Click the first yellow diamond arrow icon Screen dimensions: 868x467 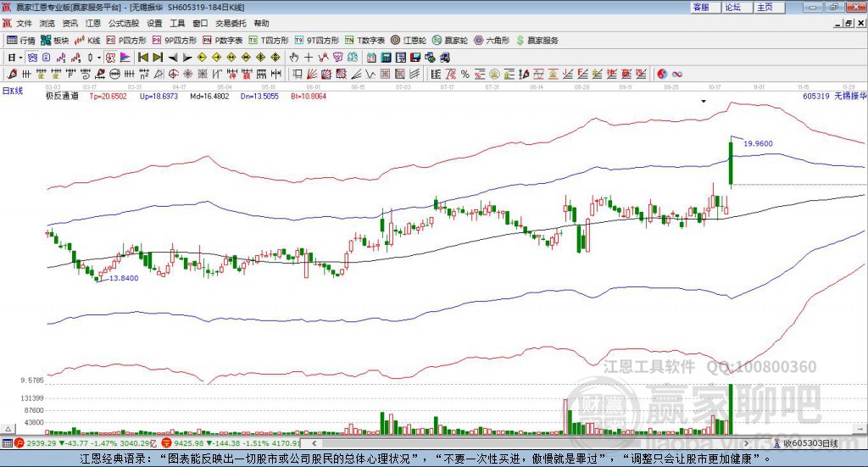coord(202,58)
